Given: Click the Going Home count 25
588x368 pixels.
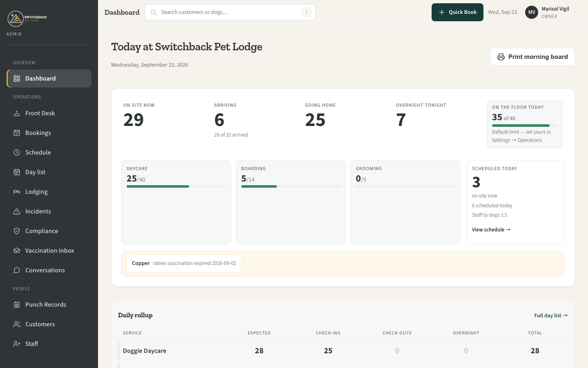Looking at the screenshot, I should pyautogui.click(x=315, y=120).
